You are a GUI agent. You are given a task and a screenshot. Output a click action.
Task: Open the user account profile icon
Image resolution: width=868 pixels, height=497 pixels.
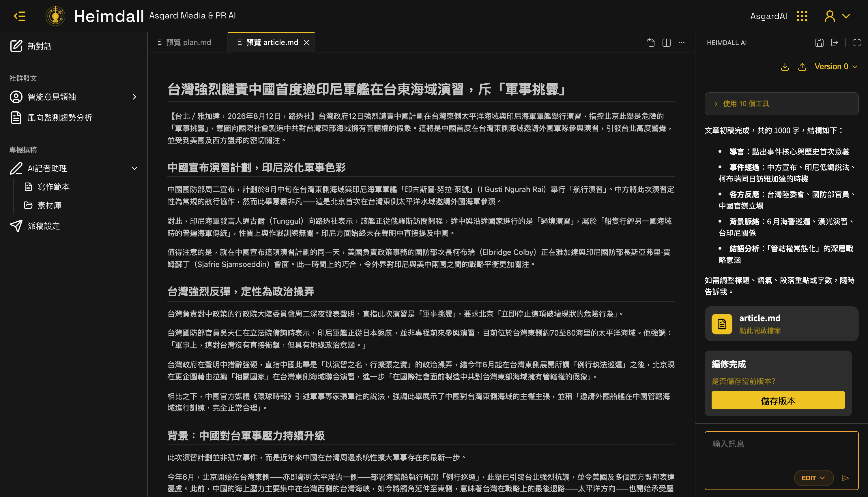point(830,16)
